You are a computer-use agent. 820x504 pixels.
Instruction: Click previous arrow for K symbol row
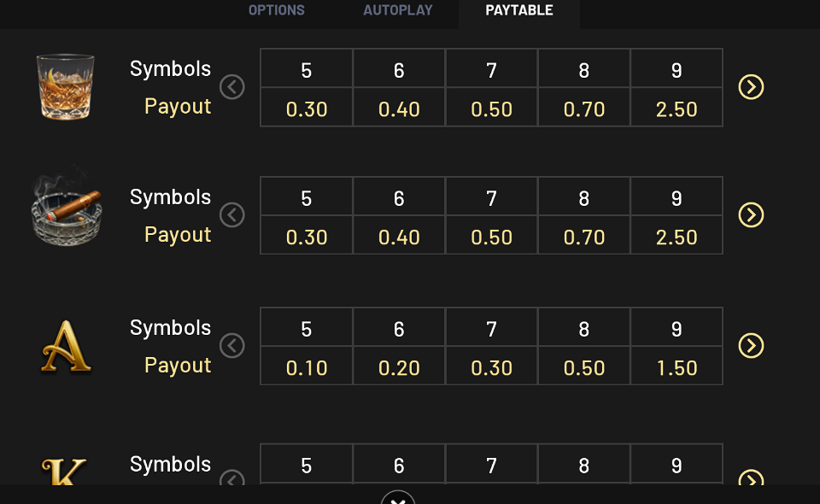pos(232,478)
